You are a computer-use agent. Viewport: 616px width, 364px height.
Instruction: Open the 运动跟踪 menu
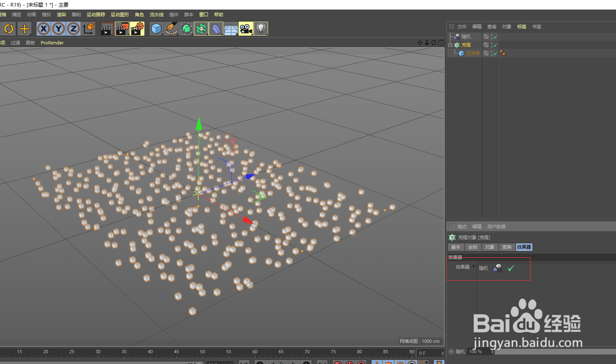point(96,15)
